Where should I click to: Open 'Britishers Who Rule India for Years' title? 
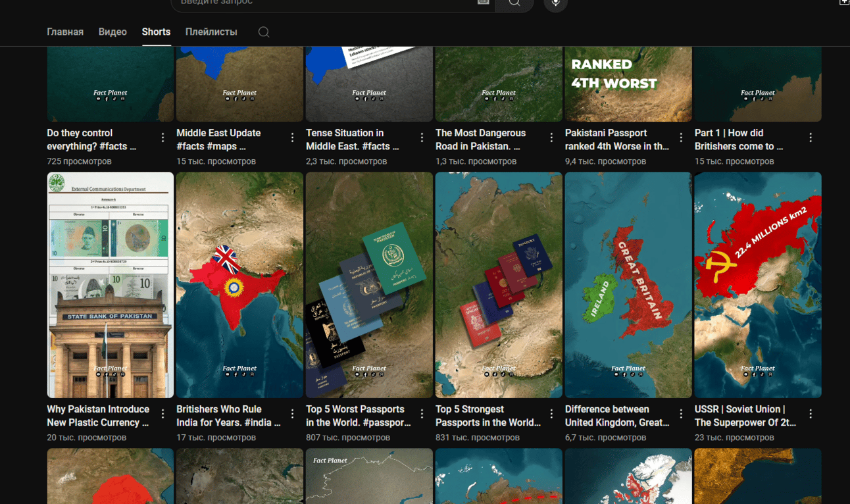(x=228, y=416)
